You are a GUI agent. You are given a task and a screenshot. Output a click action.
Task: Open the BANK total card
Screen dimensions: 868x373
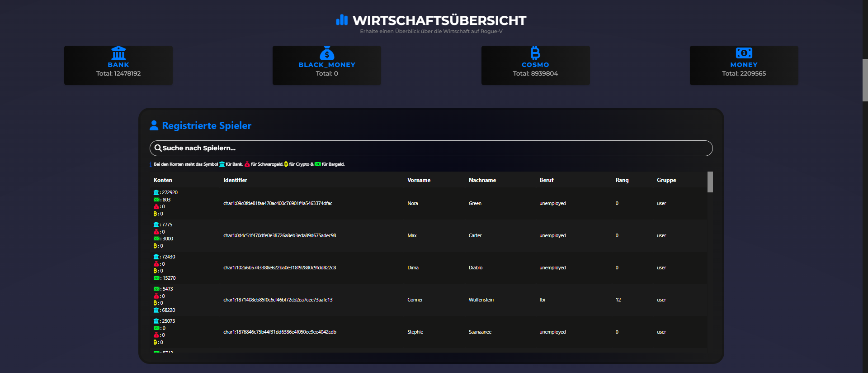[118, 65]
